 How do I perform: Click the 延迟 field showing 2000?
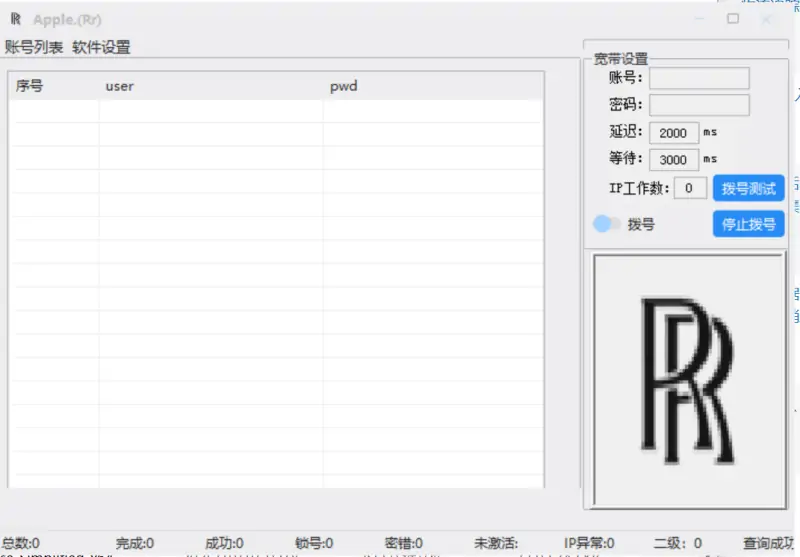(673, 133)
